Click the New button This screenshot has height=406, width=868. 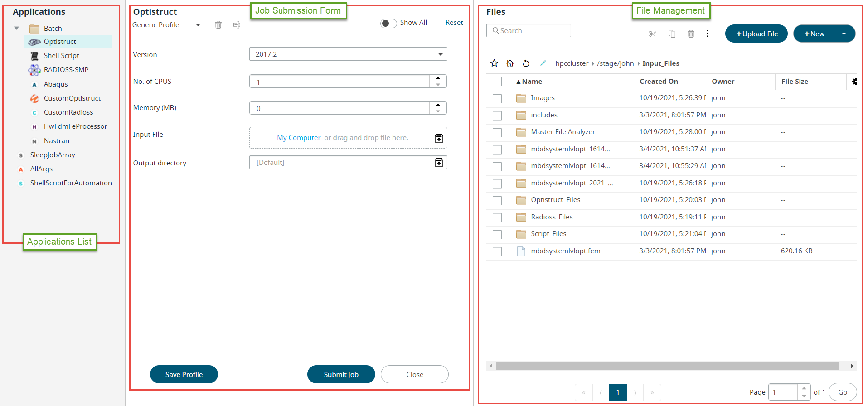coord(814,34)
